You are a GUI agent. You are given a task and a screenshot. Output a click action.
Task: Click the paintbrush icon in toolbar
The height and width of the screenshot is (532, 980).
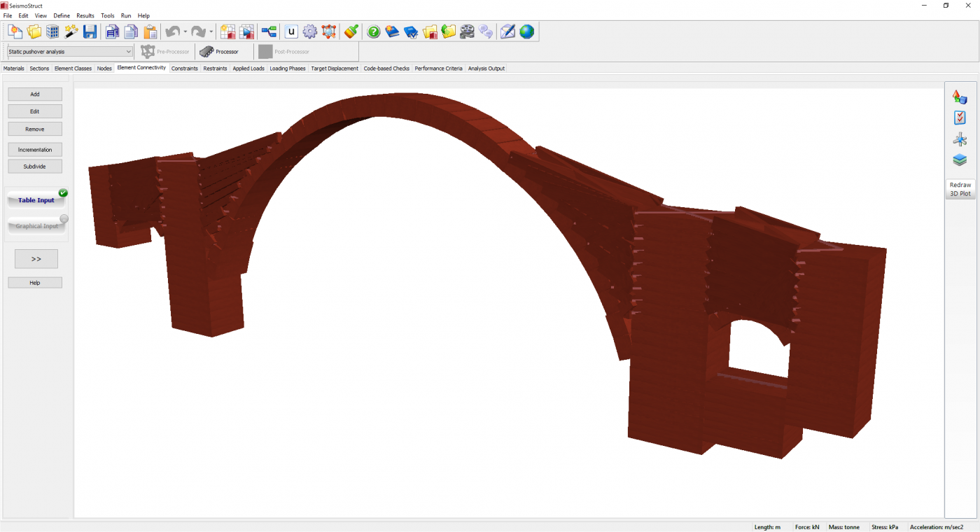[351, 31]
